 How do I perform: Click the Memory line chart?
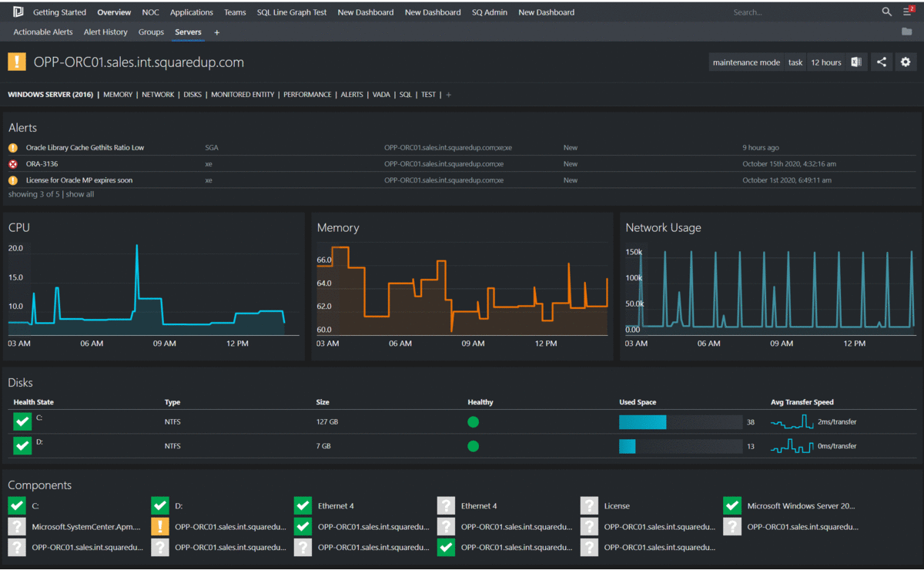462,290
